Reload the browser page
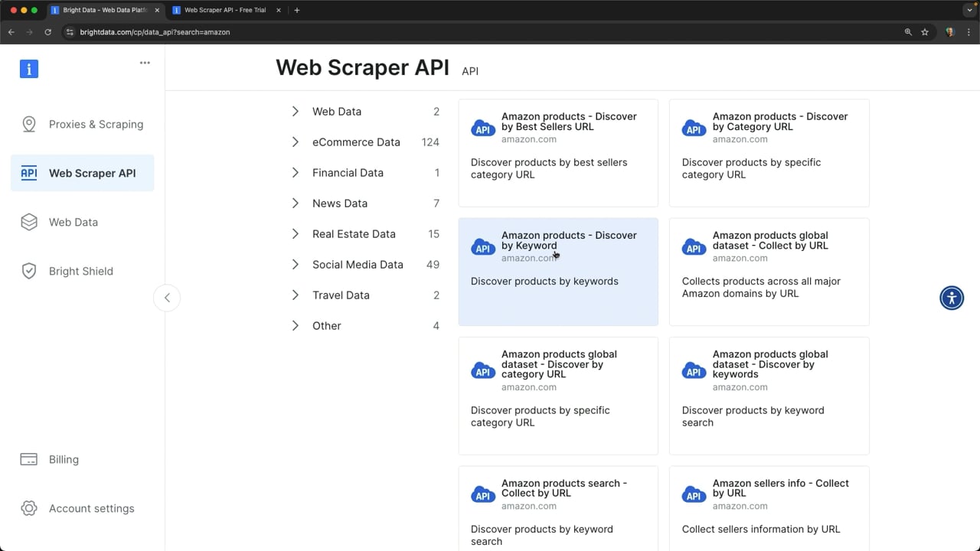 click(47, 32)
